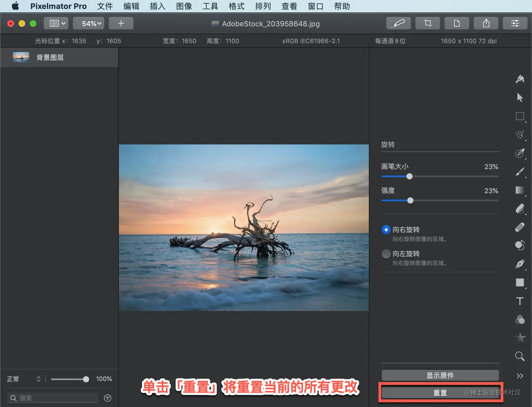
Task: Expand more tools with the double chevron
Action: [x=520, y=376]
